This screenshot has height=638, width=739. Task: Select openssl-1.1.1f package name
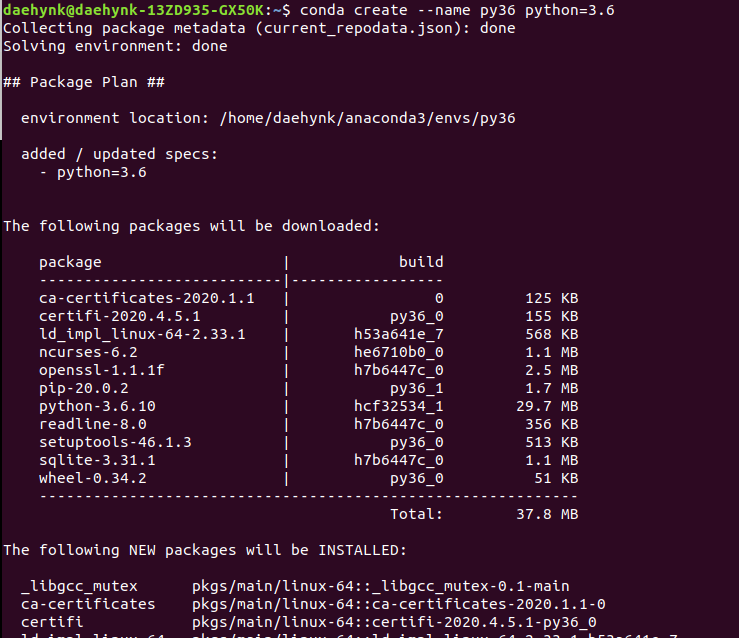(102, 370)
